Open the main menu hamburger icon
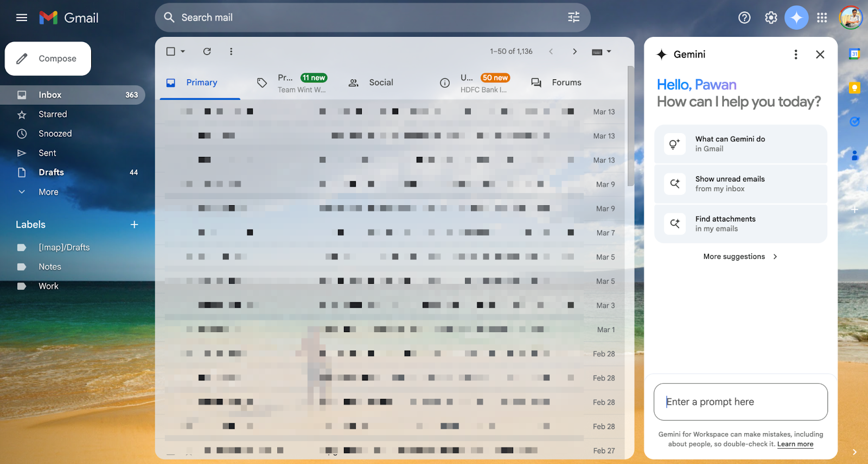The height and width of the screenshot is (464, 868). 22,18
